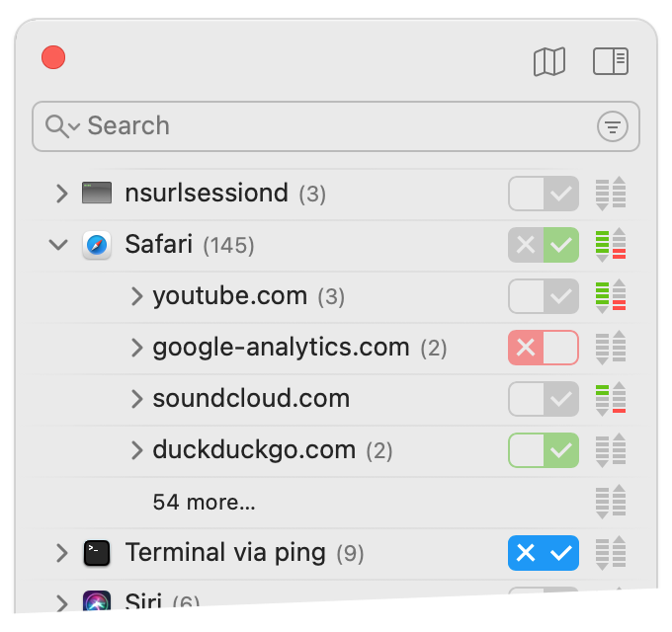Allow nsurlsessiond connections with toggle
This screenshot has width=672, height=632.
point(561,194)
